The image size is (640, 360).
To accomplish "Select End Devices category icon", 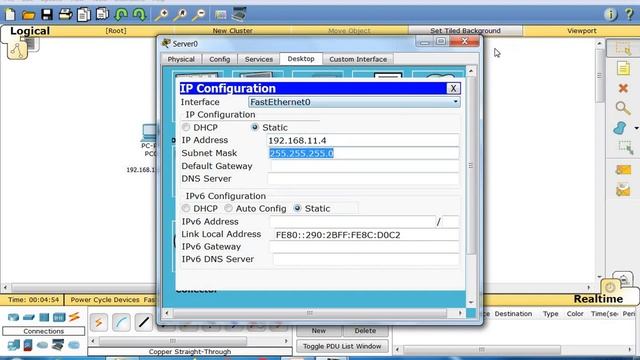I will pos(13,345).
